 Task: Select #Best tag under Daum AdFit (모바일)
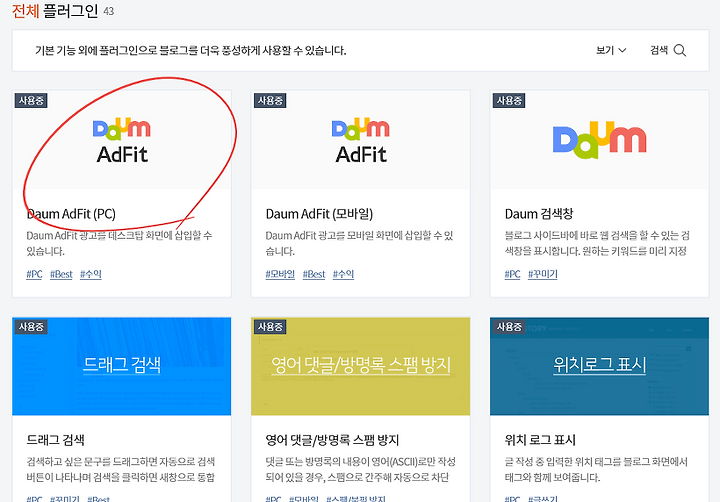click(314, 274)
